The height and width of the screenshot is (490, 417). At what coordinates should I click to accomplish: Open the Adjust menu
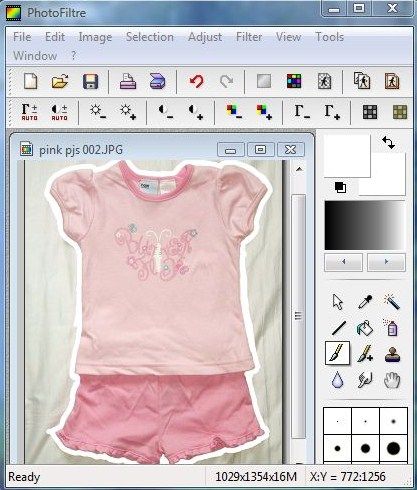coord(205,37)
